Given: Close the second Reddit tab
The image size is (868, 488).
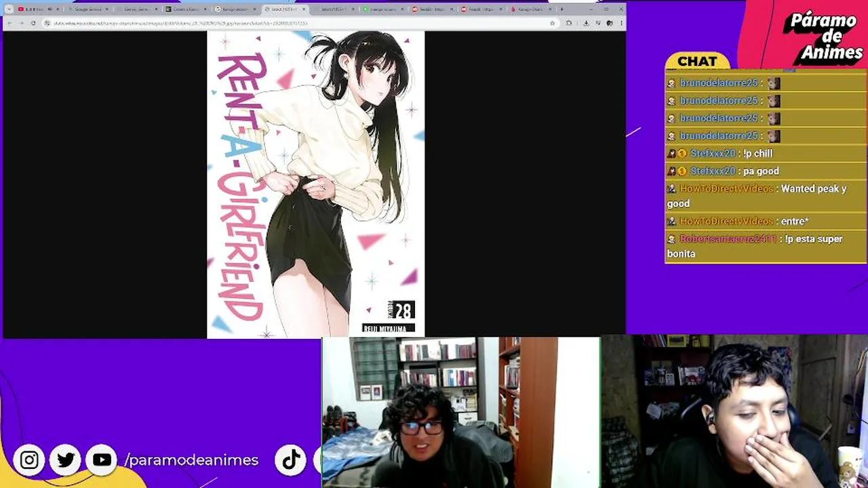Looking at the screenshot, I should pyautogui.click(x=500, y=9).
